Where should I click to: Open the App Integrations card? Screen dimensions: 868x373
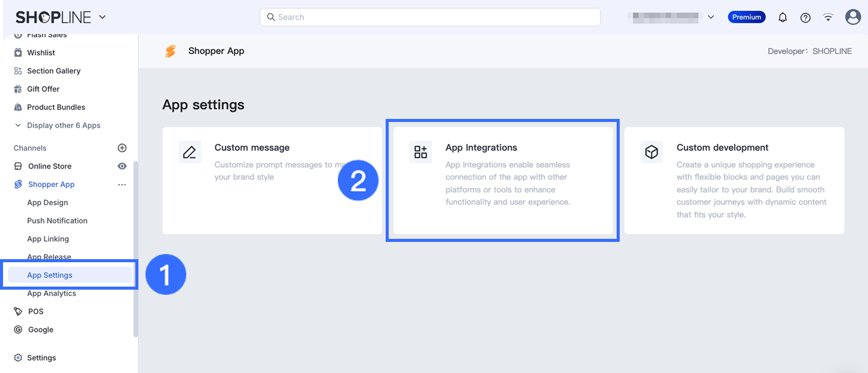tap(503, 180)
